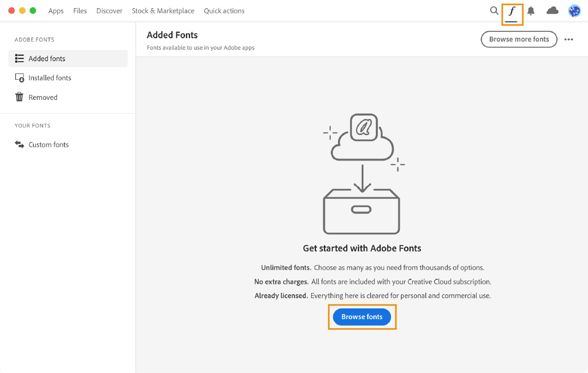588x373 pixels.
Task: Select Custom fonts in the sidebar
Action: [49, 144]
